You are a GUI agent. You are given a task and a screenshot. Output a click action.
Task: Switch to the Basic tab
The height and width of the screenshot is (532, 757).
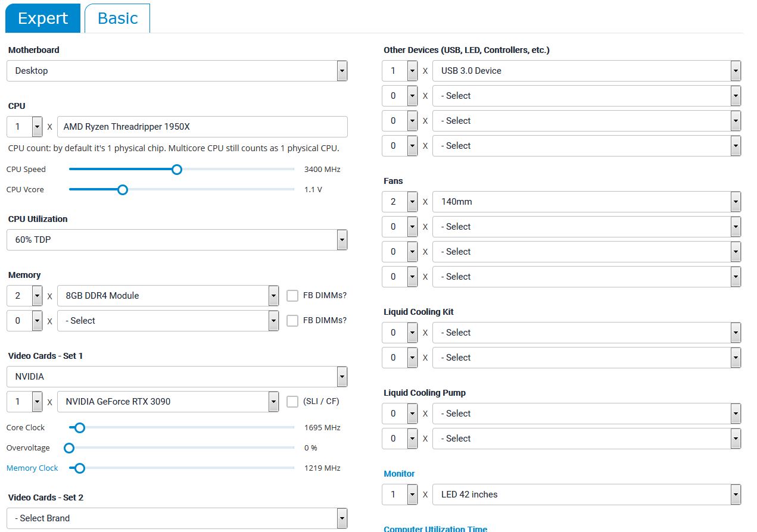pos(117,18)
